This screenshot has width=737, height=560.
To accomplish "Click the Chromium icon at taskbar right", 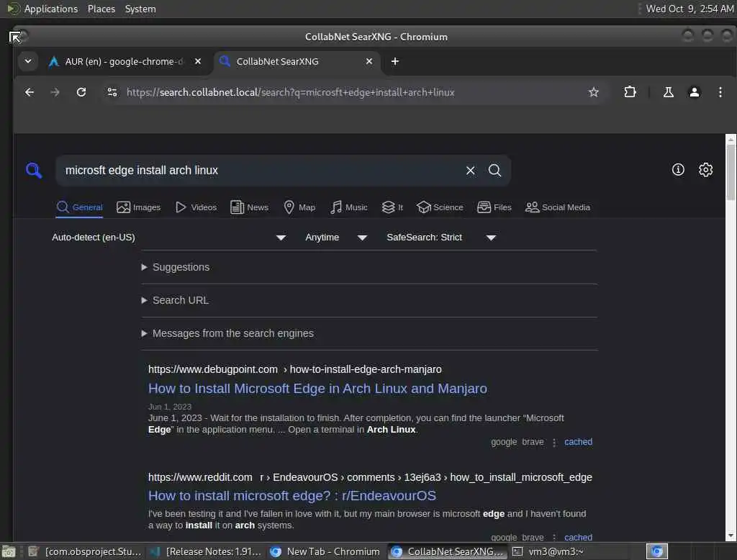I will [656, 551].
